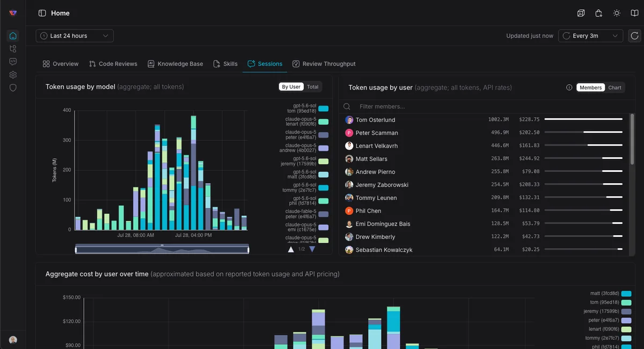This screenshot has width=644, height=349.
Task: Open the Sessions tab
Action: pos(265,64)
